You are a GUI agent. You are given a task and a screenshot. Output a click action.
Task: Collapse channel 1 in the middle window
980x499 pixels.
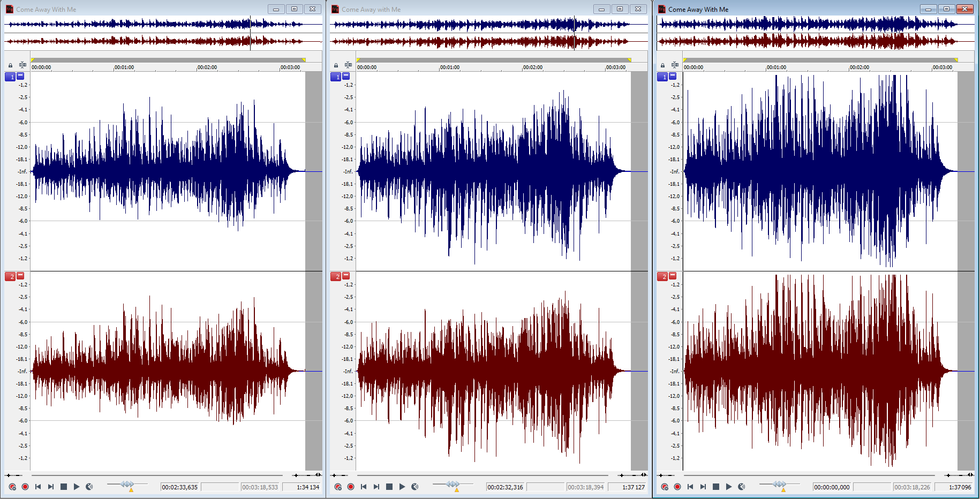pyautogui.click(x=346, y=77)
